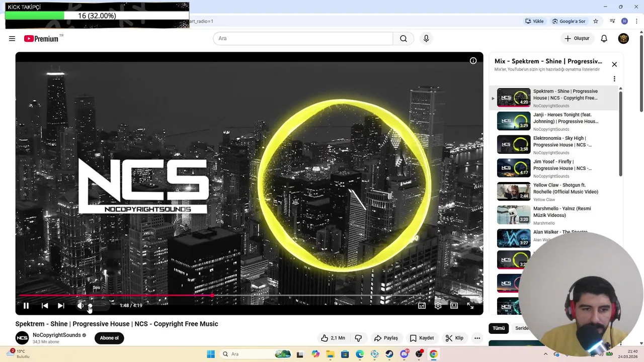This screenshot has width=644, height=362.
Task: Click the playlist panel scrollbar
Action: 620,133
